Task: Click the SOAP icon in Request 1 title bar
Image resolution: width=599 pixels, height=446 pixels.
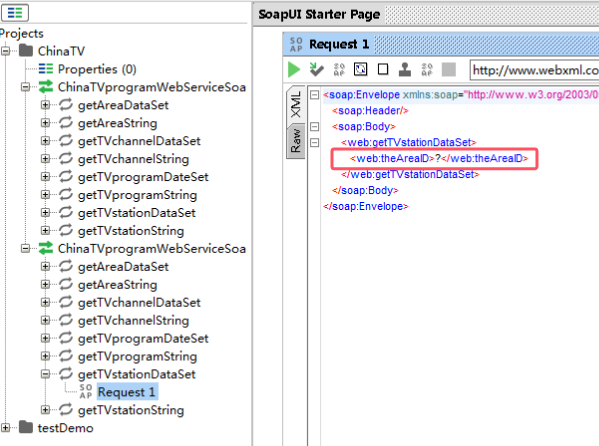Action: 296,44
